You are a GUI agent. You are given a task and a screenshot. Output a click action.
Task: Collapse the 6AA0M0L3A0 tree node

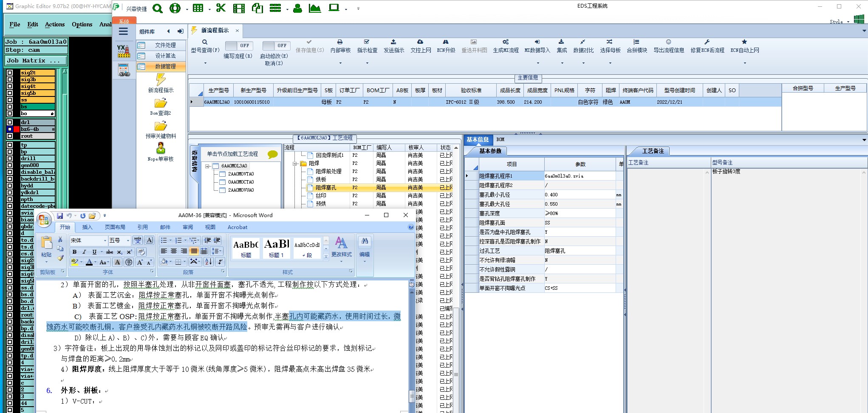[207, 166]
